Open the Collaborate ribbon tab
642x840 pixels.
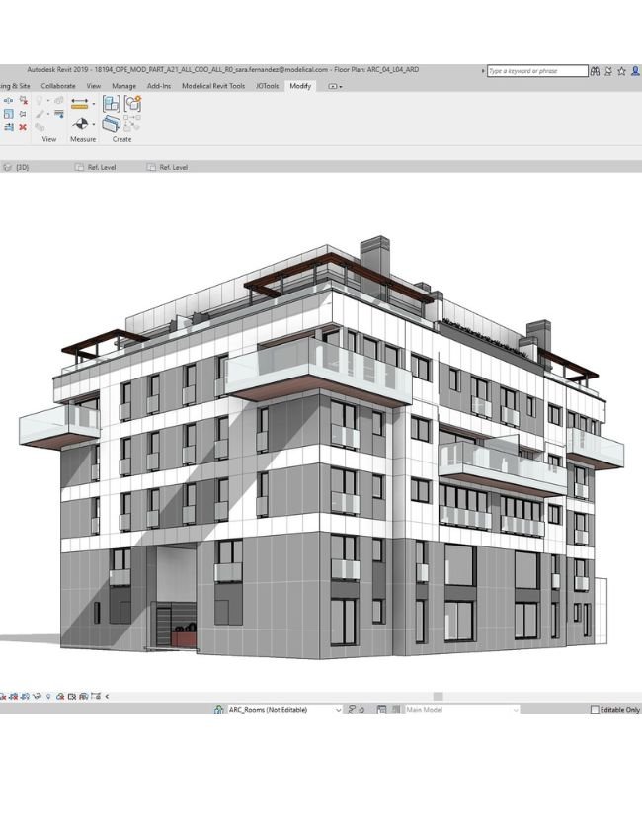pyautogui.click(x=58, y=86)
